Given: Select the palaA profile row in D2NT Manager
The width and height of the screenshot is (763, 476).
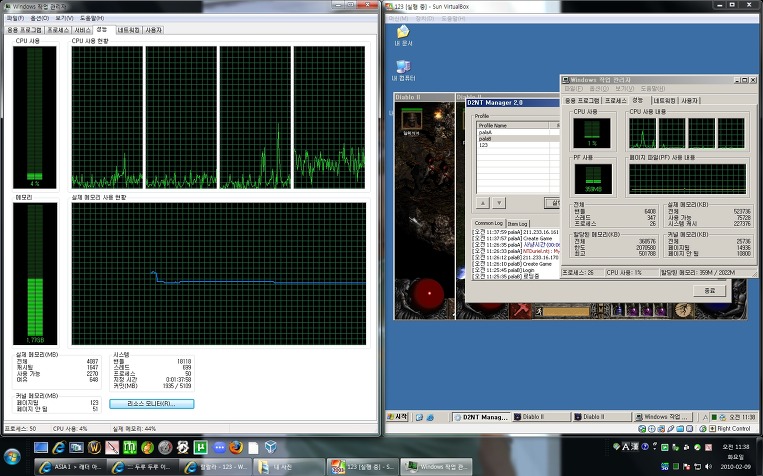Looking at the screenshot, I should (x=518, y=132).
